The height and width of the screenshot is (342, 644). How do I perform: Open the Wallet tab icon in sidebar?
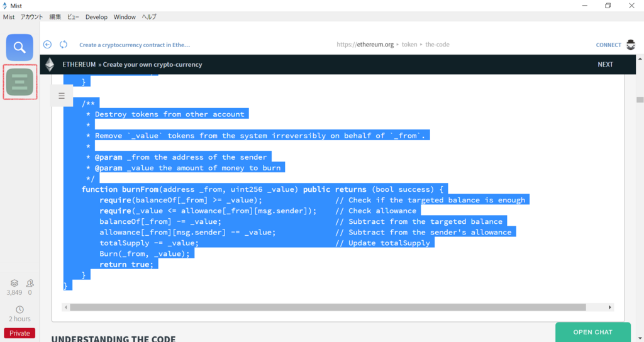[19, 82]
